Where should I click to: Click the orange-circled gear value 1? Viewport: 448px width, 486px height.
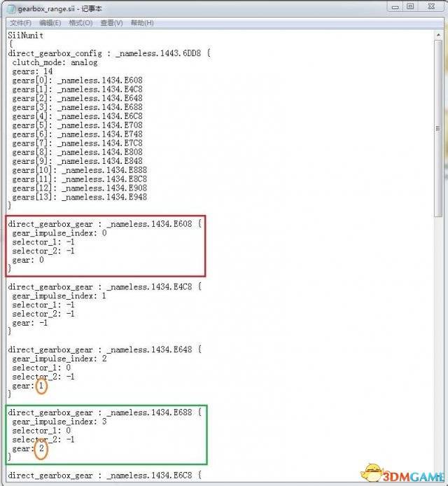click(41, 385)
